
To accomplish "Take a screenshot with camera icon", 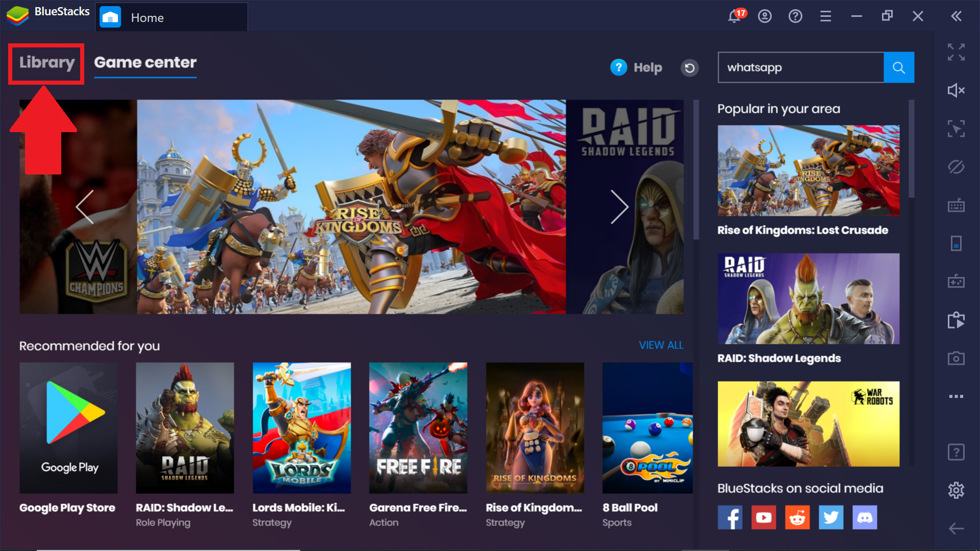I will [x=956, y=358].
